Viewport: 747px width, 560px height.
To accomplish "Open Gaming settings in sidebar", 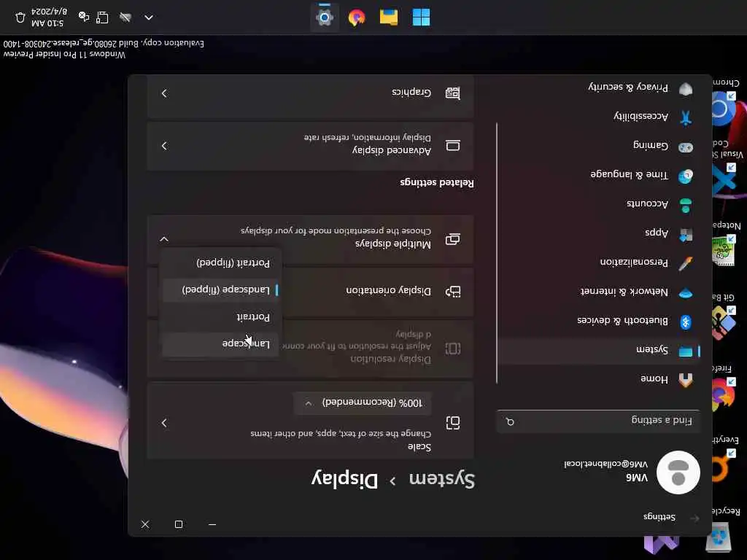I will [x=598, y=146].
